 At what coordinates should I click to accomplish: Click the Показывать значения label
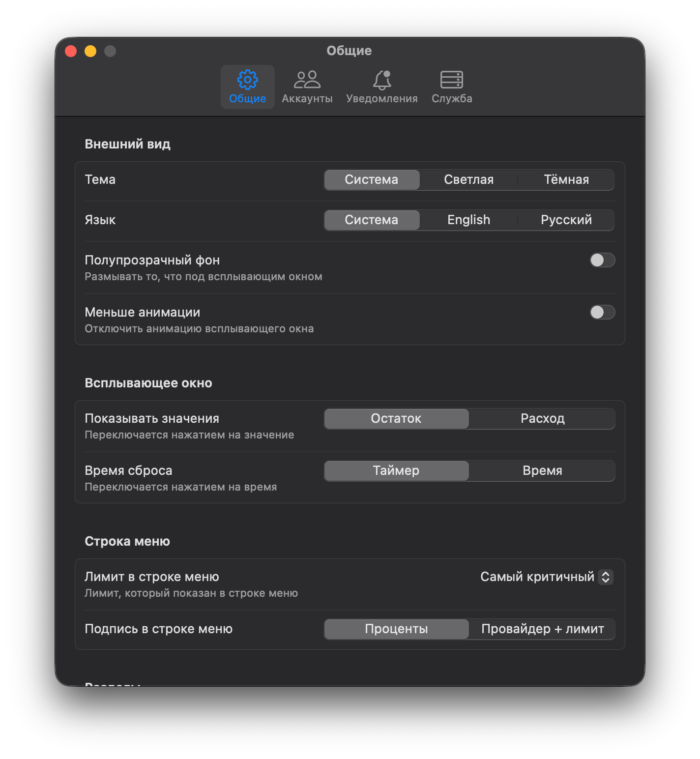(x=152, y=418)
